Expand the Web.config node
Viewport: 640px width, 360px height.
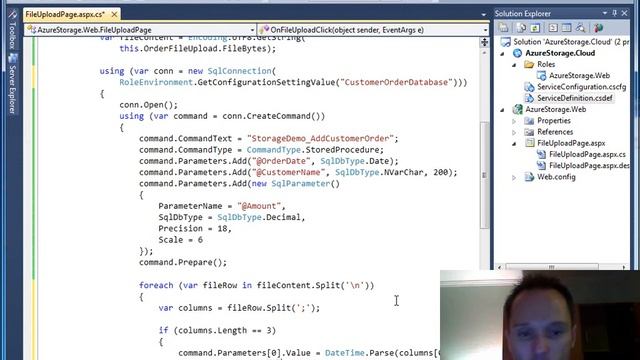514,177
